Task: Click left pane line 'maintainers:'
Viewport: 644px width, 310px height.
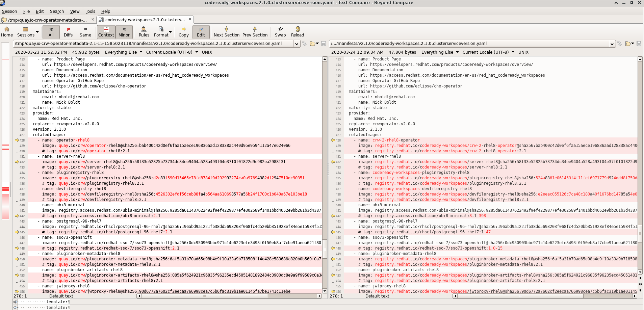Action: pos(47,92)
